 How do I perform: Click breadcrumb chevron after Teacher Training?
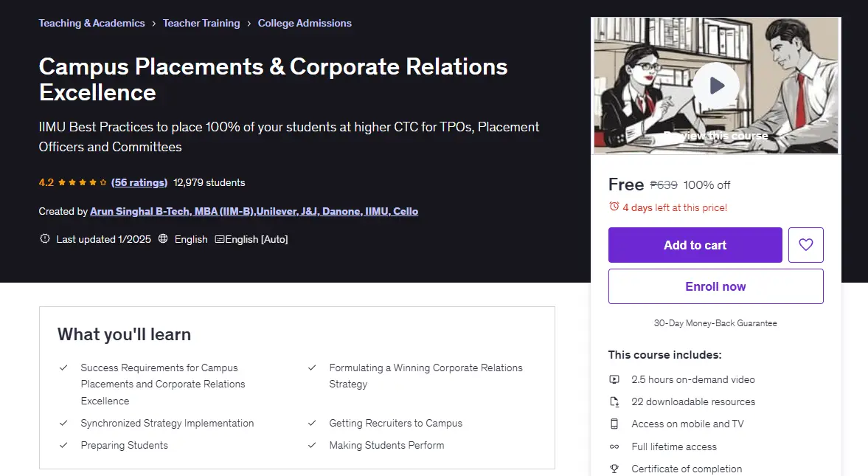pos(249,24)
